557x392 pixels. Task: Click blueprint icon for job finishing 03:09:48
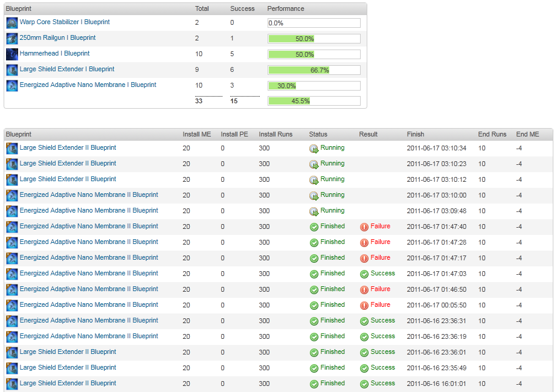point(12,211)
